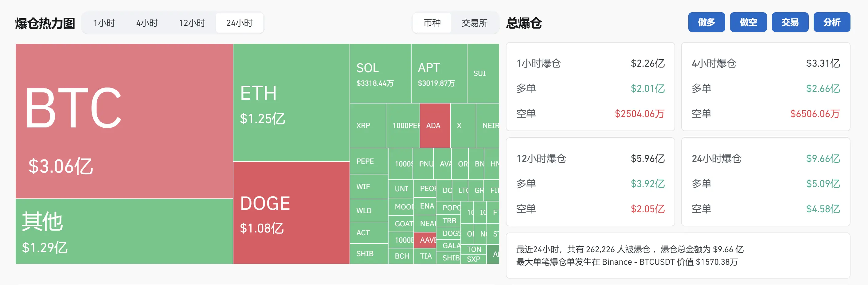This screenshot has width=868, height=285.
Task: Click the red BTC heatmap block
Action: (x=124, y=121)
